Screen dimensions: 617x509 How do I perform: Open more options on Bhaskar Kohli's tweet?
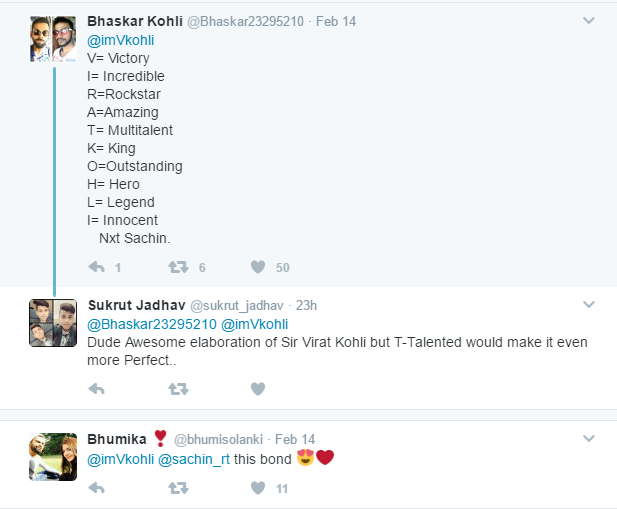589,20
